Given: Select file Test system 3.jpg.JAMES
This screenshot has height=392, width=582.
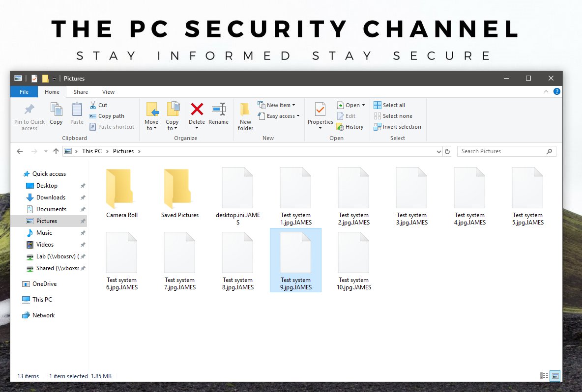Looking at the screenshot, I should tap(411, 196).
